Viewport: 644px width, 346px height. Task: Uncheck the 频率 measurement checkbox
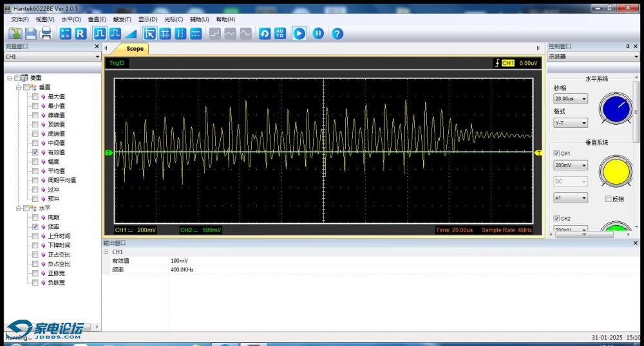35,227
